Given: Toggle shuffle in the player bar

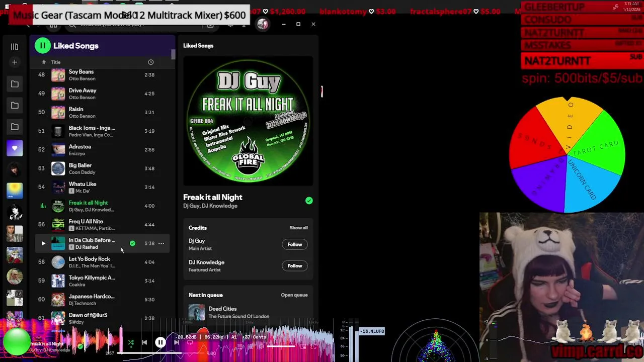Looking at the screenshot, I should [x=131, y=343].
